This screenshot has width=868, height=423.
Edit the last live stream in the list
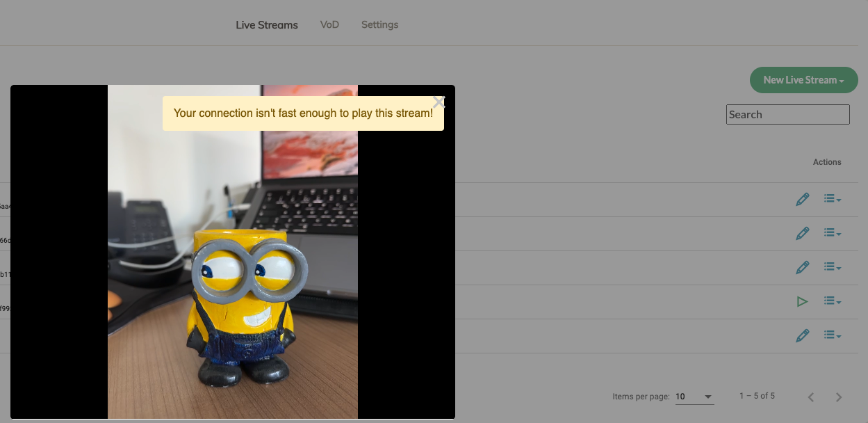point(803,335)
